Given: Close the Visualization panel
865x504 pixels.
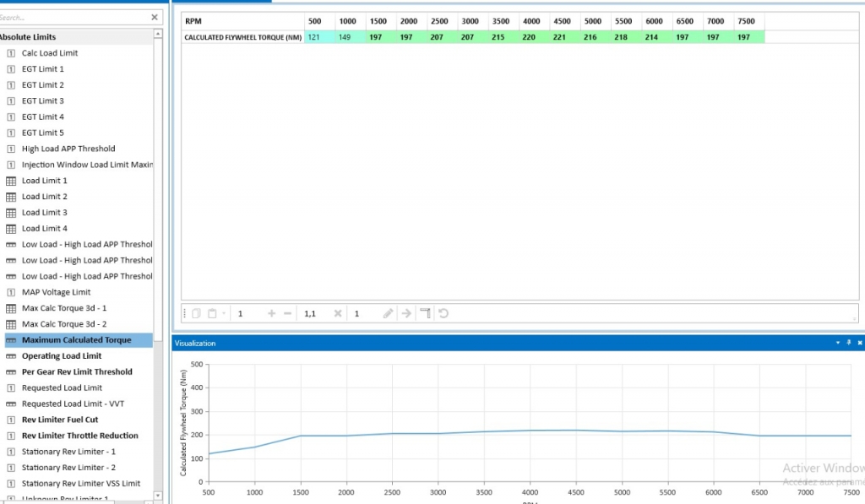Looking at the screenshot, I should point(859,343).
